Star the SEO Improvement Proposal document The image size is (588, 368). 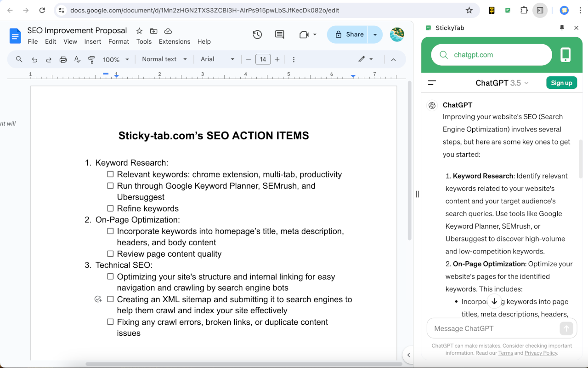(x=139, y=31)
